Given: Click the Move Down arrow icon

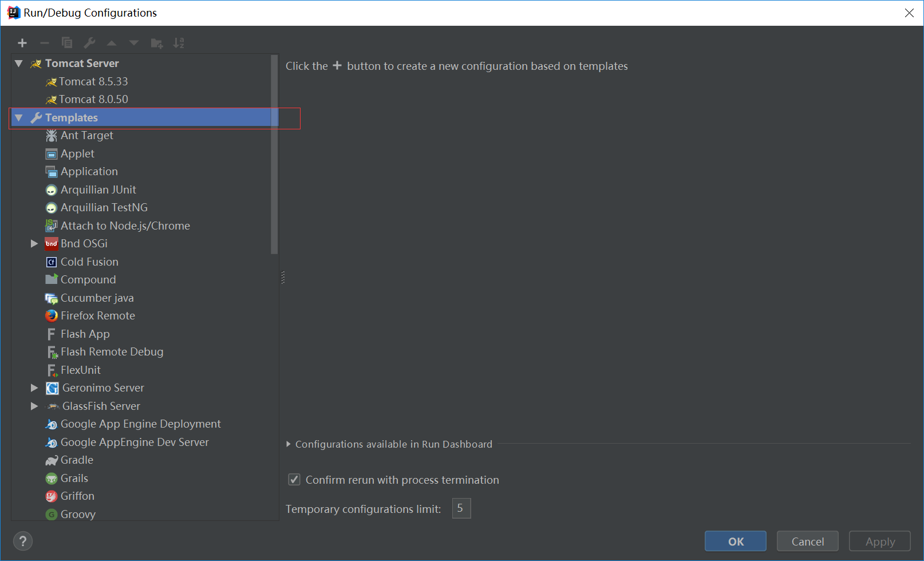Looking at the screenshot, I should point(134,43).
